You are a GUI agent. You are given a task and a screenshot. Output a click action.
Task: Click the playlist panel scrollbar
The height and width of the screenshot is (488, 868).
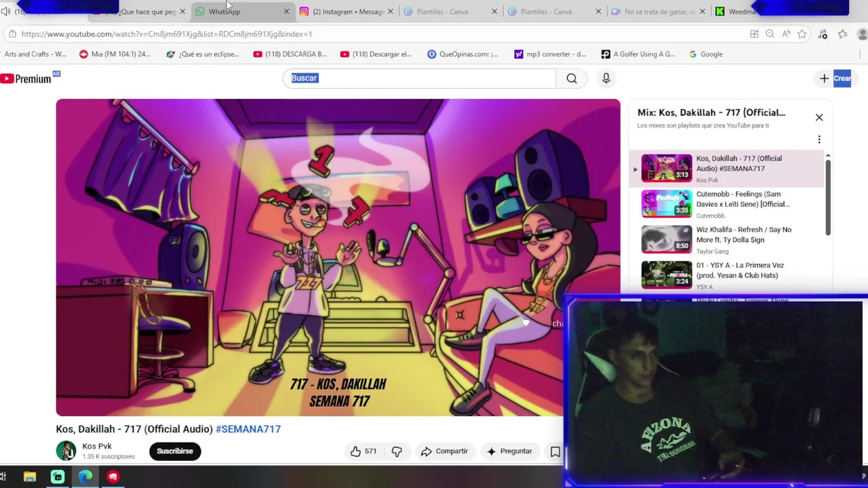pos(828,197)
